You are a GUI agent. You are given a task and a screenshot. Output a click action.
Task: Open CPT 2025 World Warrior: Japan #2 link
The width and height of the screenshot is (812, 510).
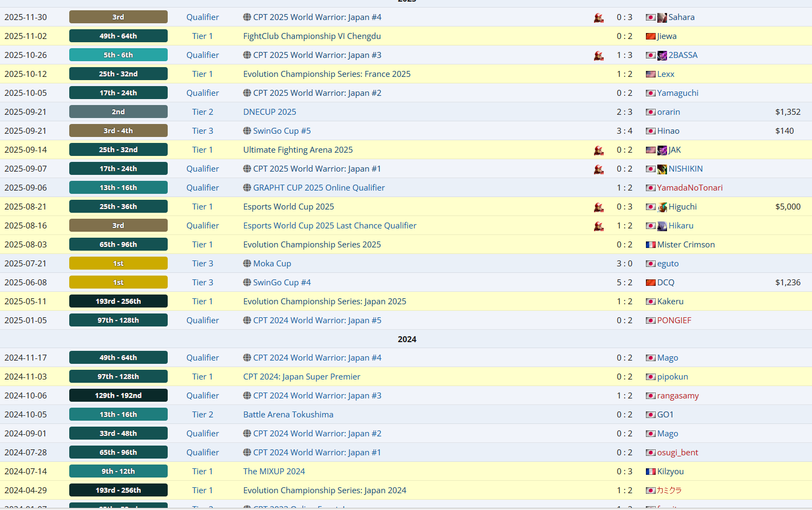coord(317,93)
